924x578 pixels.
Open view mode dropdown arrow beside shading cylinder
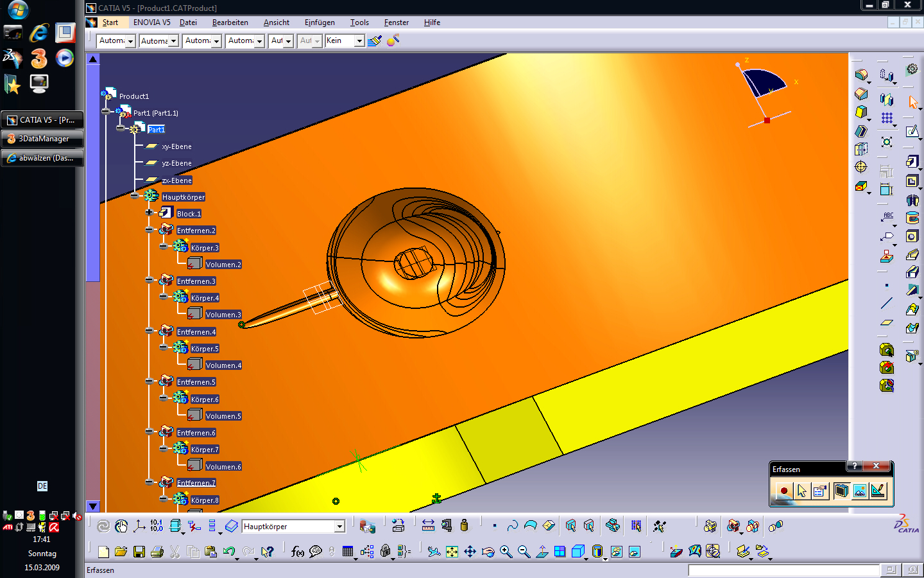pyautogui.click(x=605, y=558)
